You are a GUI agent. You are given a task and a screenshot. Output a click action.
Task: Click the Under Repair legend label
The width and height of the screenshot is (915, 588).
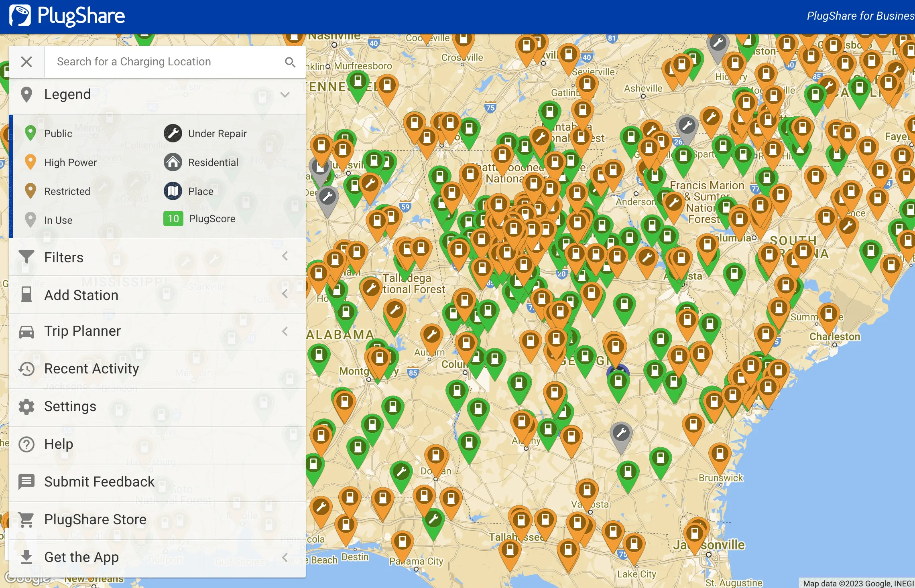click(218, 134)
